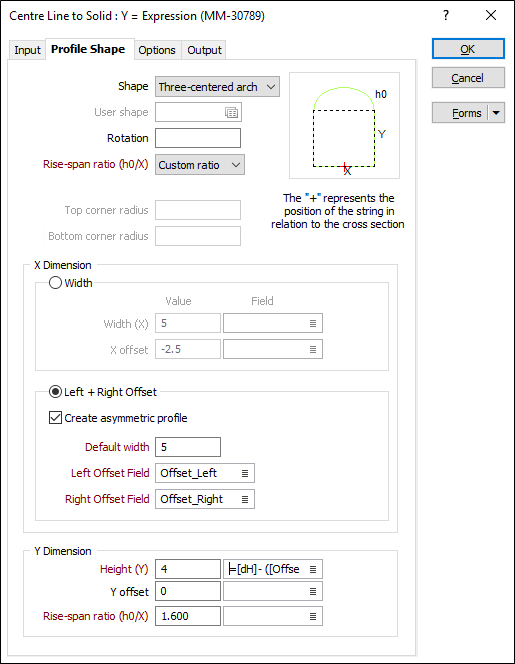This screenshot has width=515, height=664.
Task: Open field list icon for X offset
Action: tap(313, 349)
